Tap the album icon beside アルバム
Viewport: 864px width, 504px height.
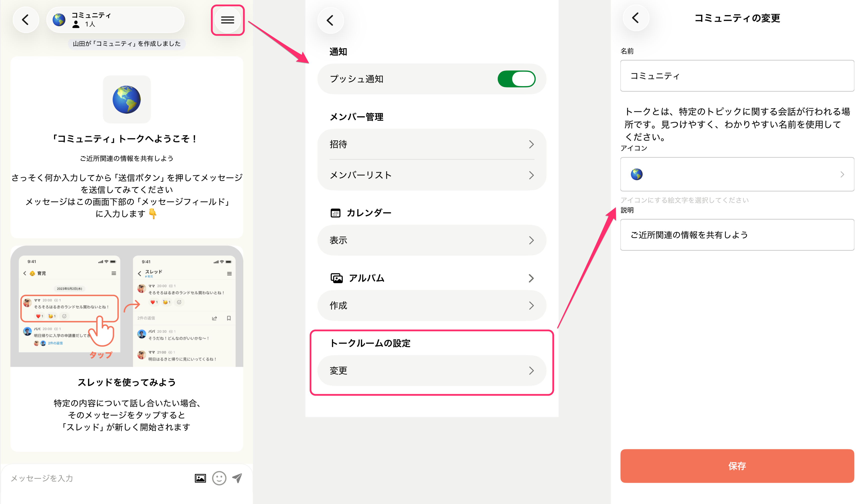(336, 278)
